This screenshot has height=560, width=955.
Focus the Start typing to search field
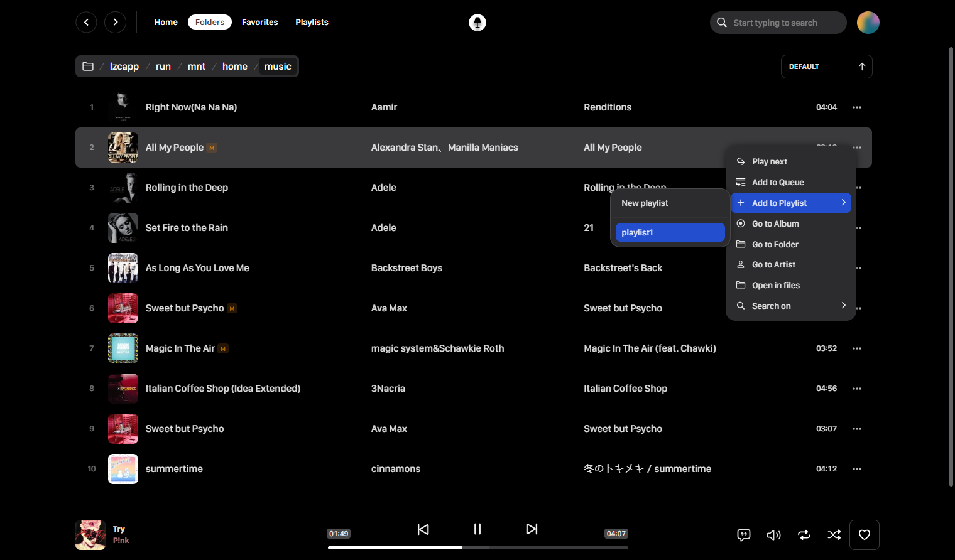[x=778, y=23]
